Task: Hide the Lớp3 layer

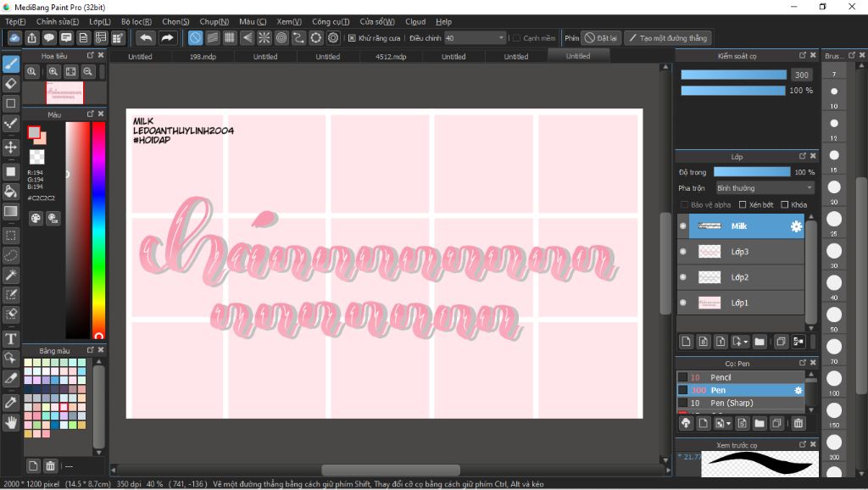Action: [x=682, y=252]
